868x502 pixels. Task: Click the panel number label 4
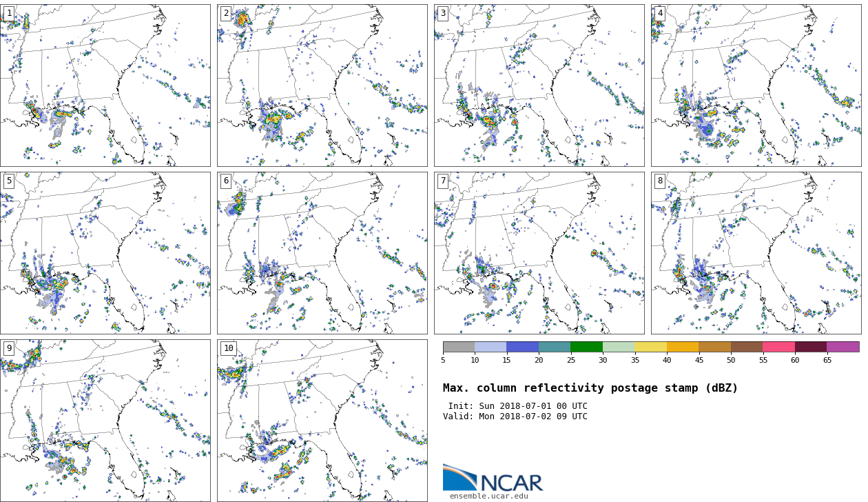(660, 13)
